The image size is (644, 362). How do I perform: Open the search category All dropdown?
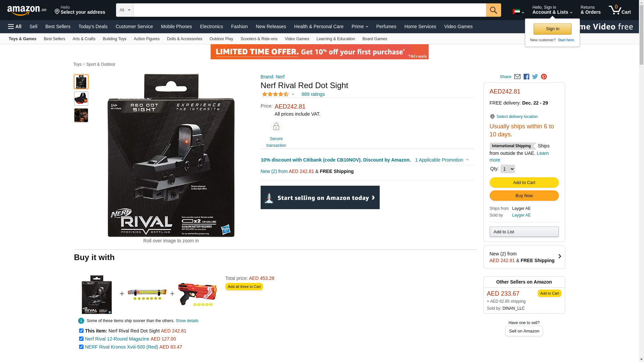pyautogui.click(x=125, y=10)
